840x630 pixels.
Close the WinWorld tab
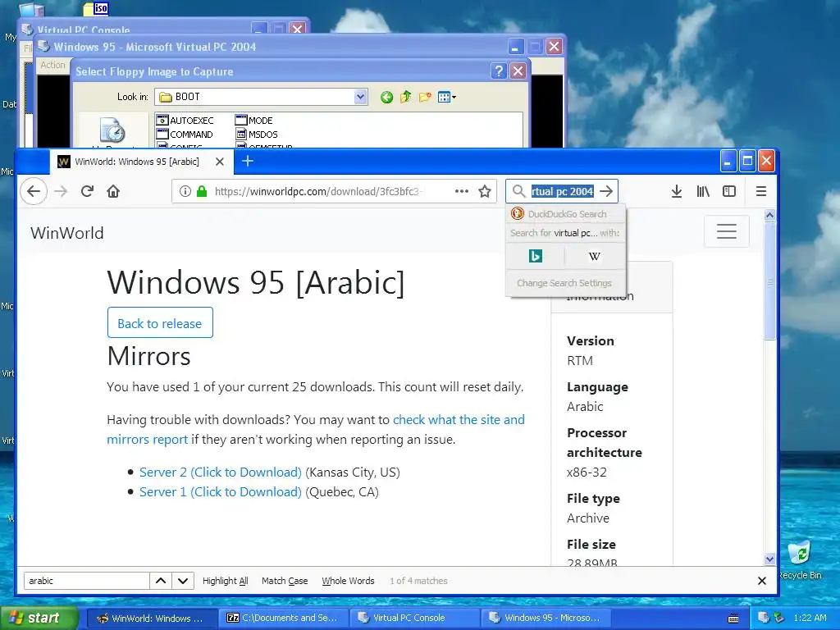220,162
